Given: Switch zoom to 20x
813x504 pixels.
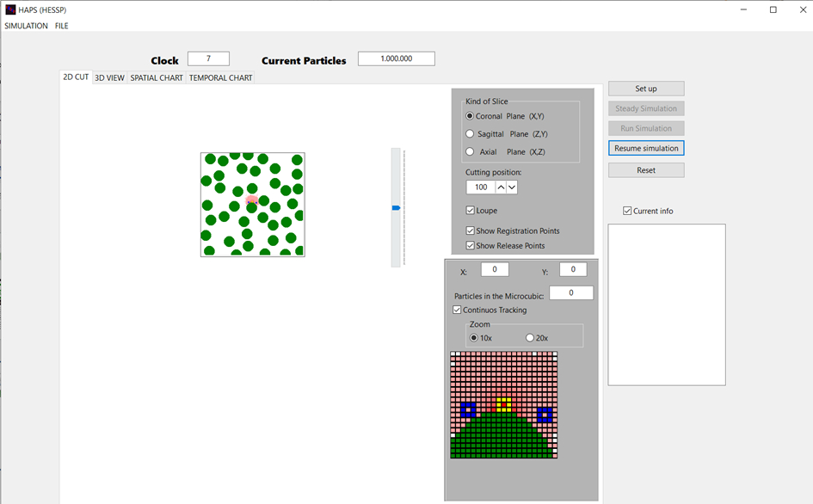Looking at the screenshot, I should (530, 338).
